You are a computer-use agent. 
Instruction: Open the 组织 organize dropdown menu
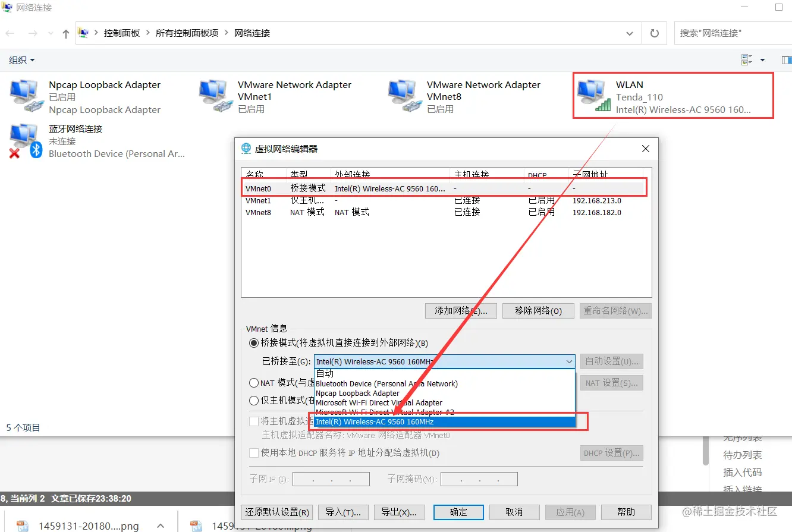point(22,60)
